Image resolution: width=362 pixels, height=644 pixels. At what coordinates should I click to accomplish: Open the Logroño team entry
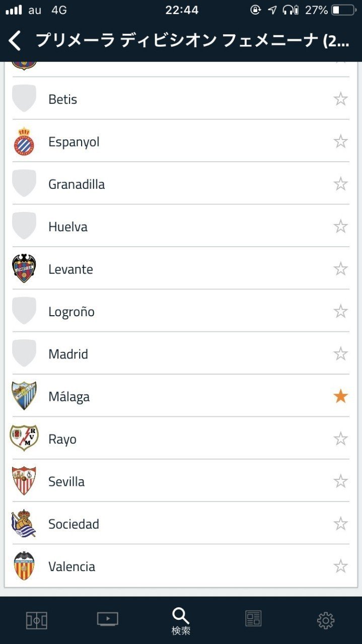point(181,311)
